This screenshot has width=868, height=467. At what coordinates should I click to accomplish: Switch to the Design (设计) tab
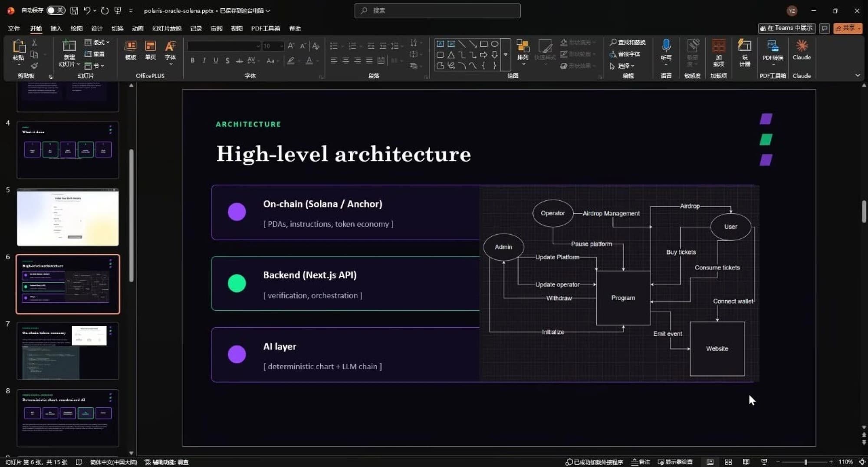coord(97,28)
